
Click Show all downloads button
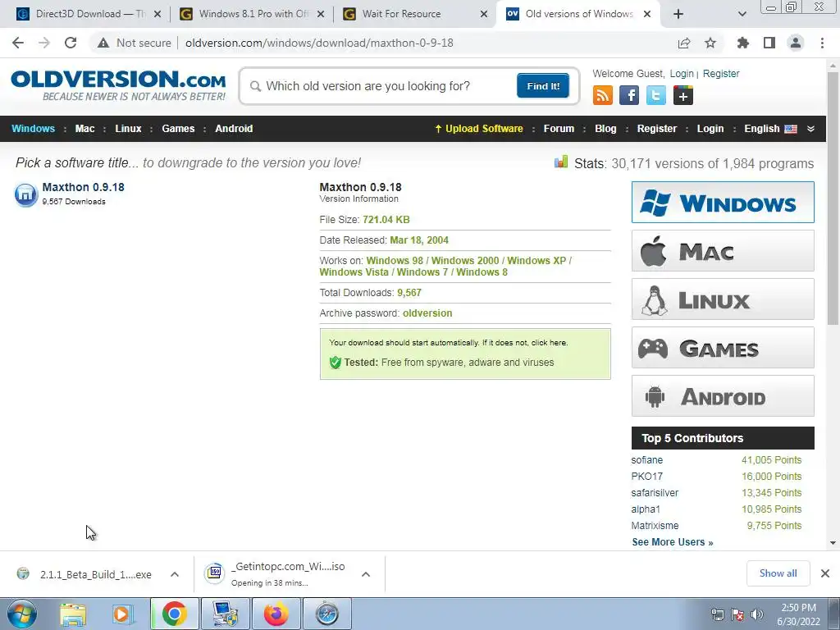point(778,573)
